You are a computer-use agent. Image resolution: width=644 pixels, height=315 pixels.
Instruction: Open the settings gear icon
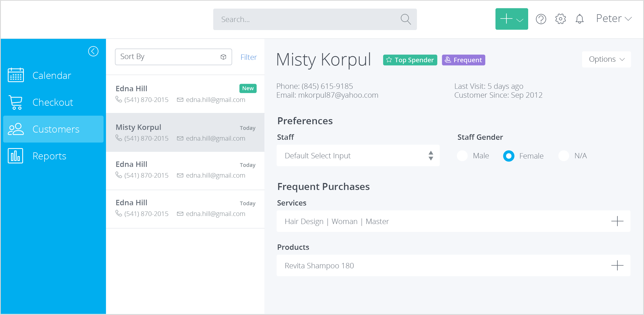560,19
